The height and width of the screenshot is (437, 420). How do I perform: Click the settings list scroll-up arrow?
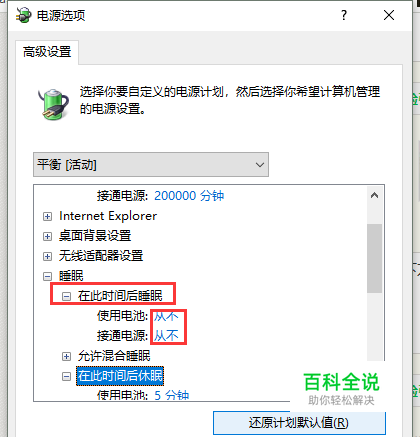coord(374,195)
